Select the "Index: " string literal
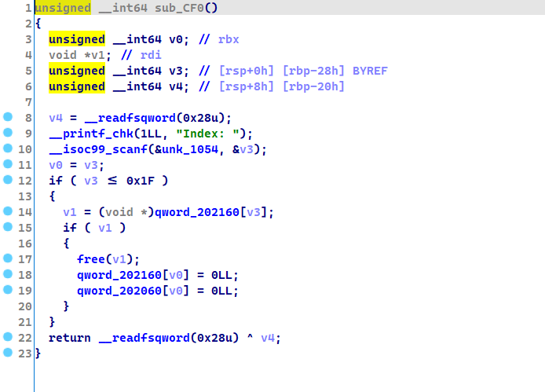Viewport: 545px width, 392px height. point(208,134)
